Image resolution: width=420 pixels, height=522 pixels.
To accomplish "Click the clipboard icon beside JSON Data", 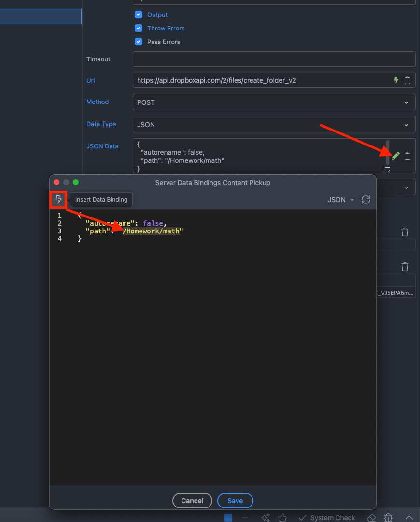I will pos(407,156).
